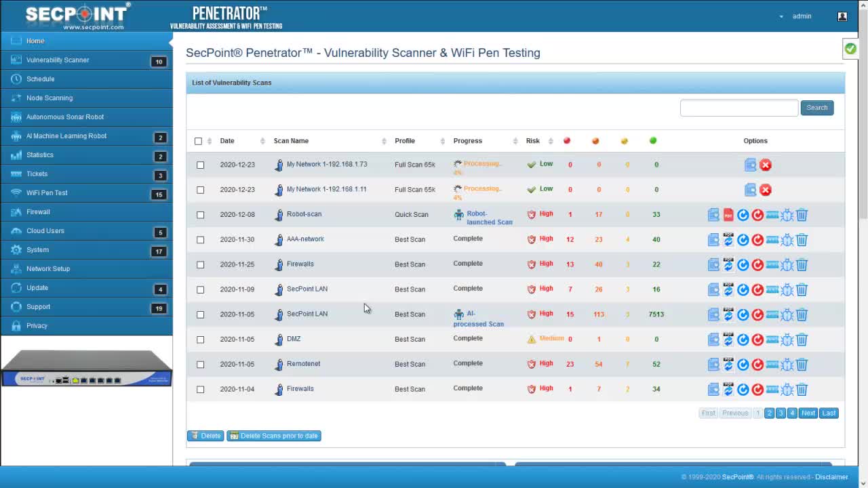
Task: View the report for My Network 1-192.168.1.73
Action: pyautogui.click(x=750, y=165)
